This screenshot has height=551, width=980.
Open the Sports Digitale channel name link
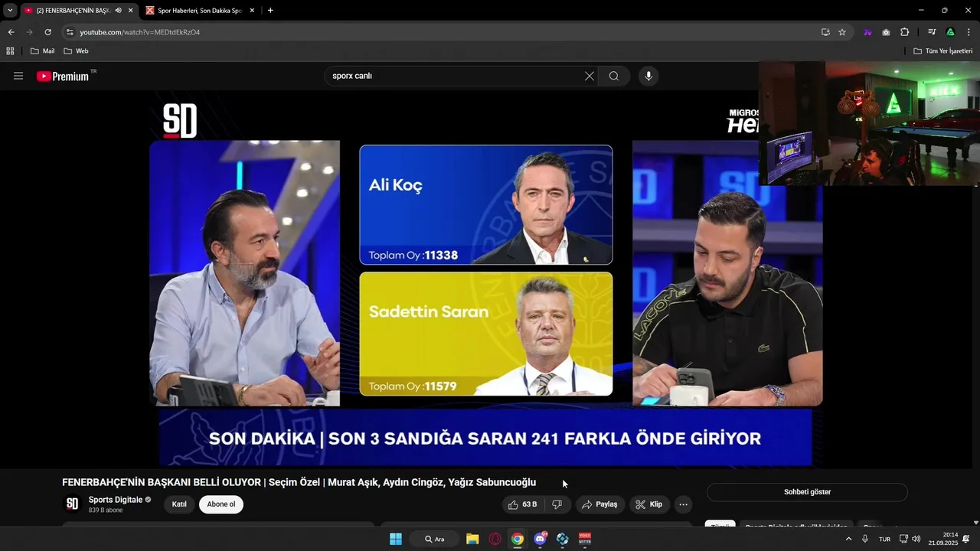coord(116,500)
